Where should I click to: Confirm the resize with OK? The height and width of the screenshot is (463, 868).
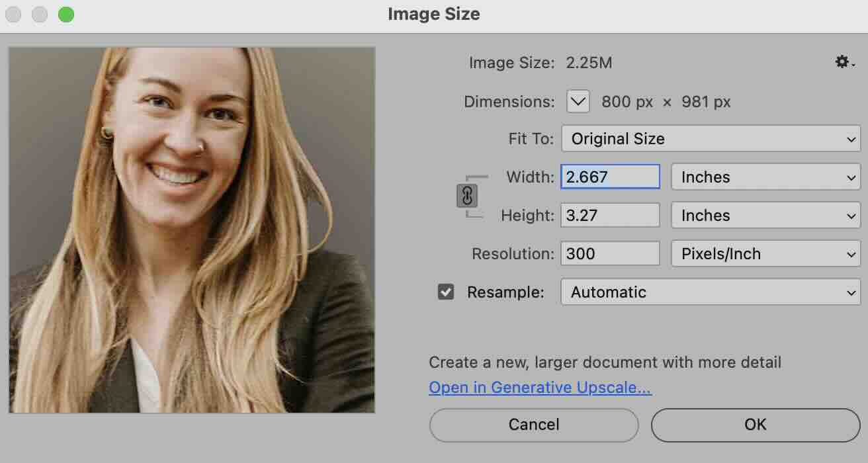755,425
